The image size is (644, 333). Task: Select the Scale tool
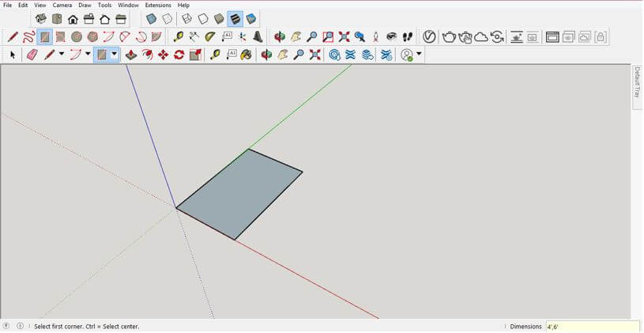[195, 55]
